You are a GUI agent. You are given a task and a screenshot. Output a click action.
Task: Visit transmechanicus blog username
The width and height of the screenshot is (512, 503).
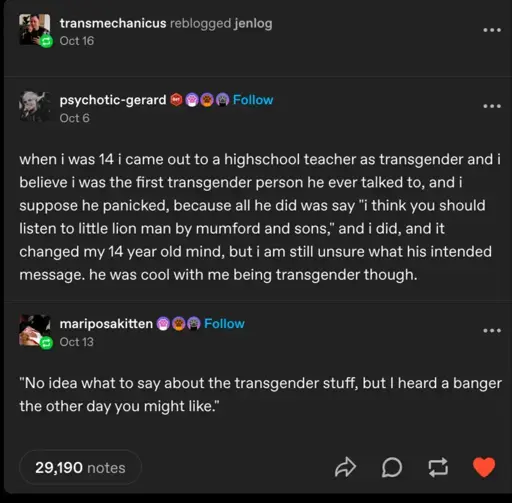[113, 23]
